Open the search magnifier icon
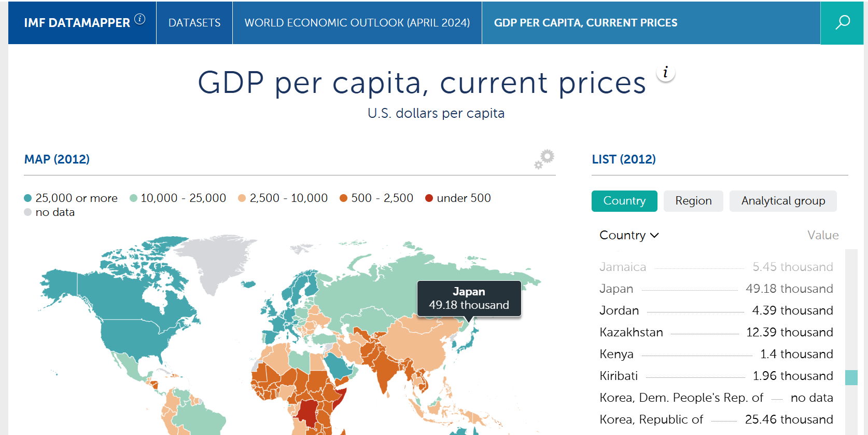The width and height of the screenshot is (868, 435). point(843,22)
